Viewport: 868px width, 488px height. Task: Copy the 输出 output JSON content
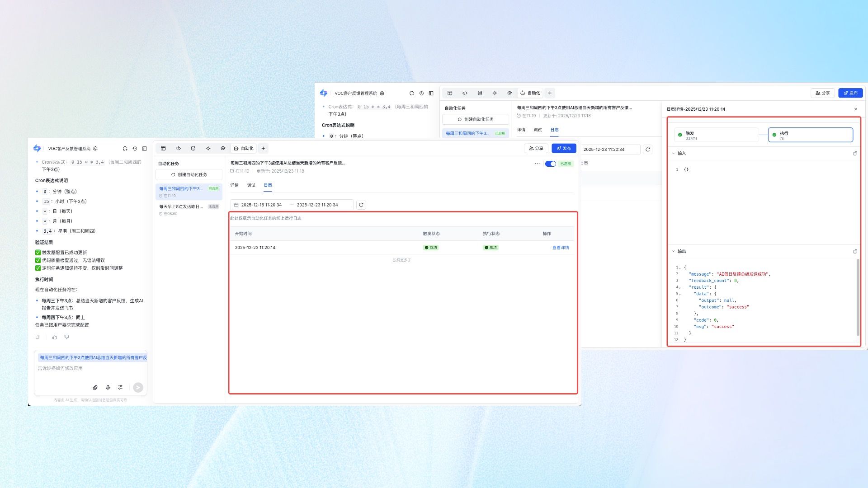[855, 251]
